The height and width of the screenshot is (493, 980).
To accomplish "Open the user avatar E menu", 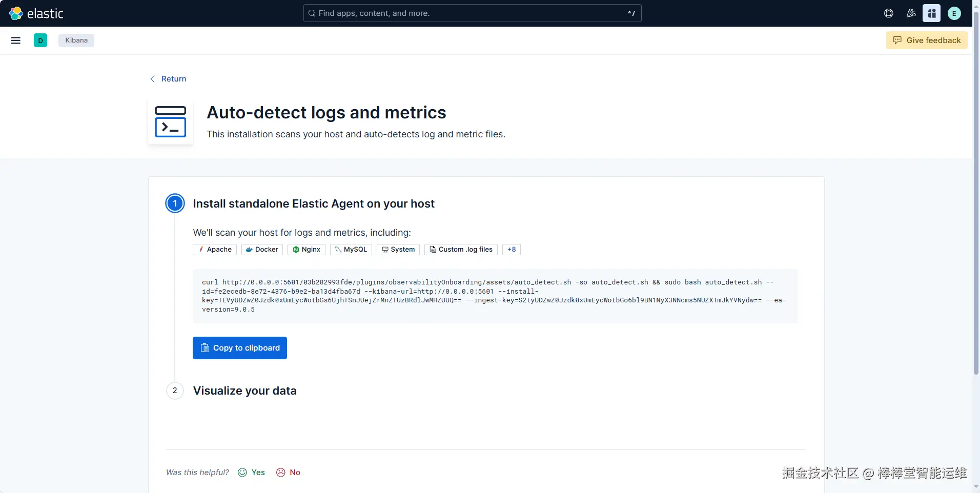I will point(954,13).
